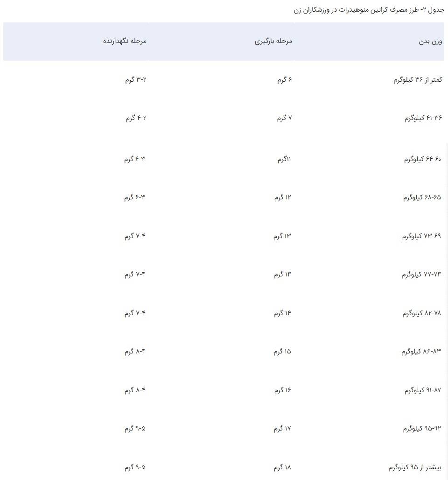Select the '۷۷-۷۴ کیلوگرم' weight cell
The image size is (448, 480).
tap(421, 275)
